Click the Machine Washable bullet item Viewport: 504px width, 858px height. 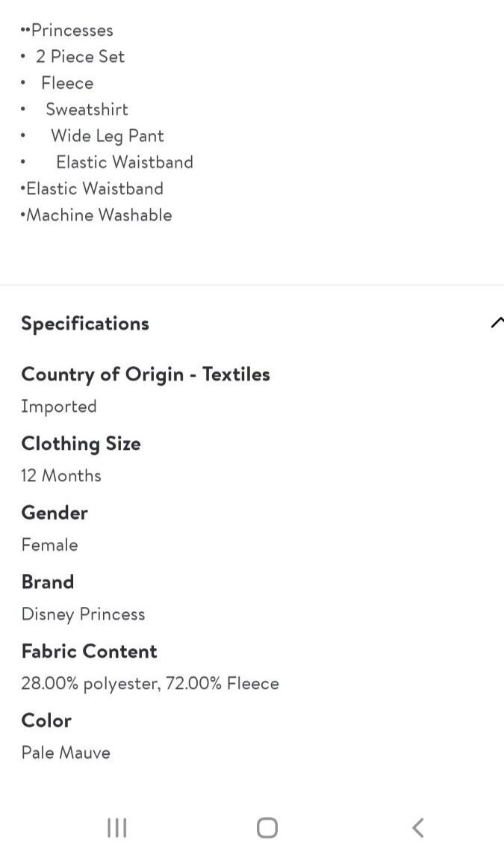(99, 214)
